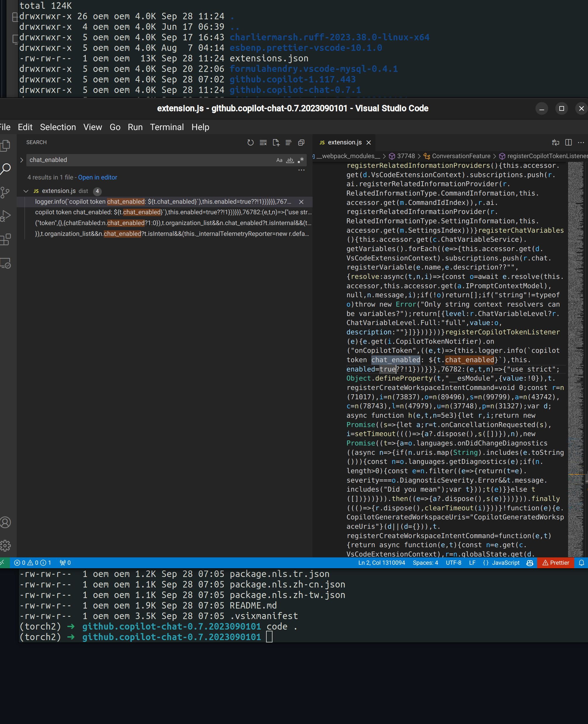This screenshot has width=588, height=724.
Task: Click Prettier status bar button
Action: [556, 563]
